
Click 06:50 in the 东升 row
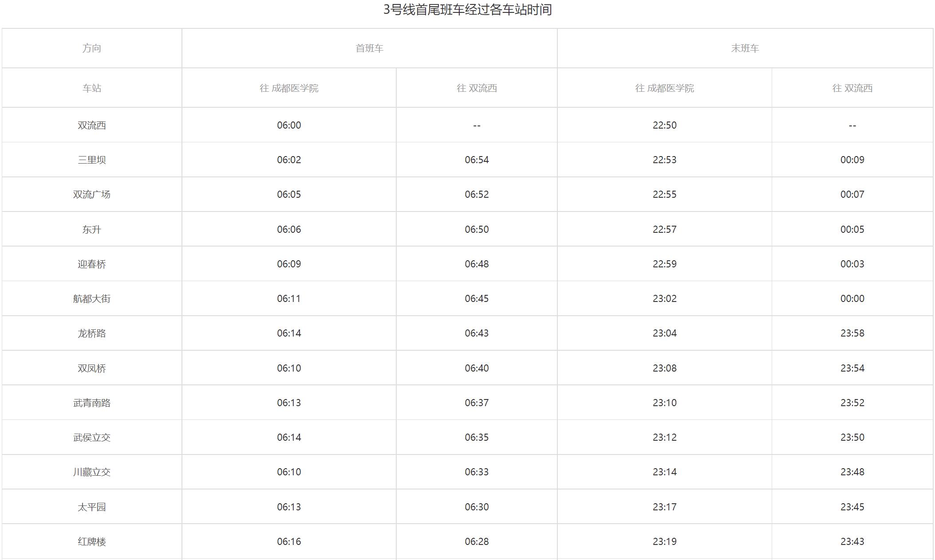click(477, 229)
